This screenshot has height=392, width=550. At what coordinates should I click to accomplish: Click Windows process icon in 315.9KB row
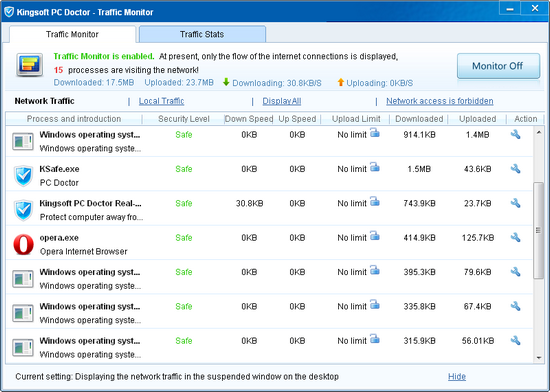(x=23, y=347)
